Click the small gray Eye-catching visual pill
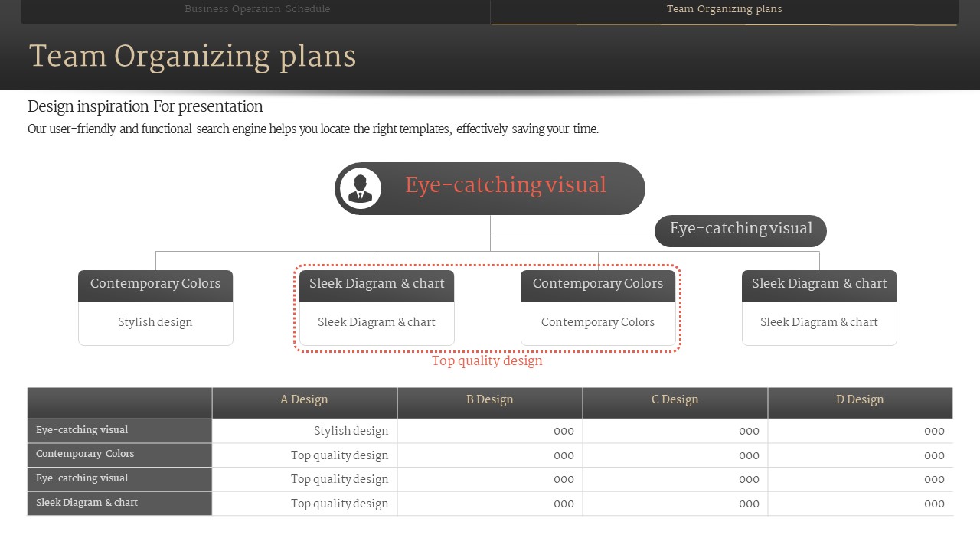The width and height of the screenshot is (980, 551). tap(740, 230)
